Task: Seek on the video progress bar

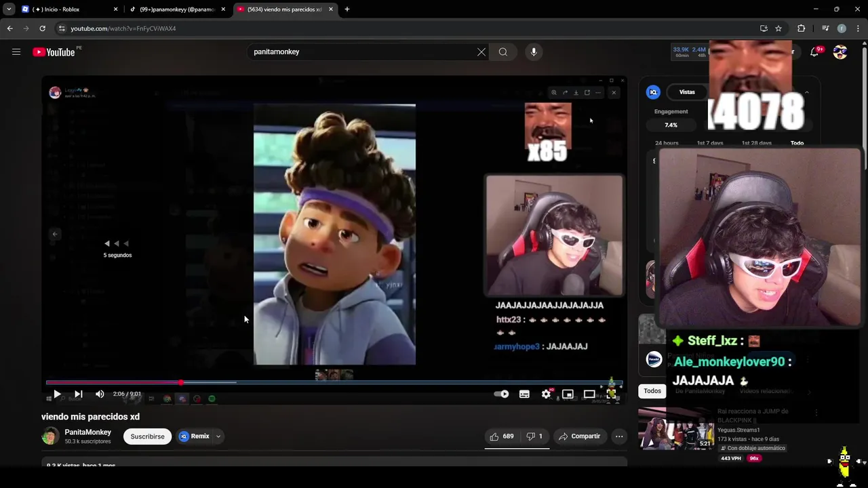Action: click(334, 382)
